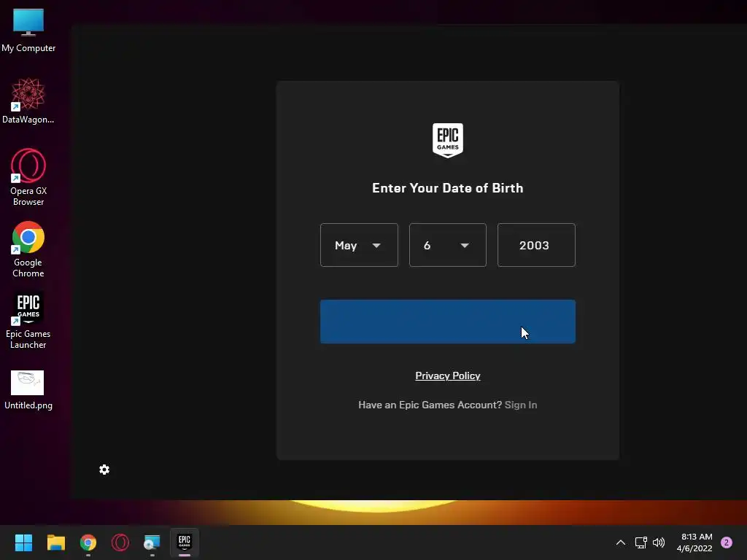Expand the month dropdown showing May

pos(359,245)
